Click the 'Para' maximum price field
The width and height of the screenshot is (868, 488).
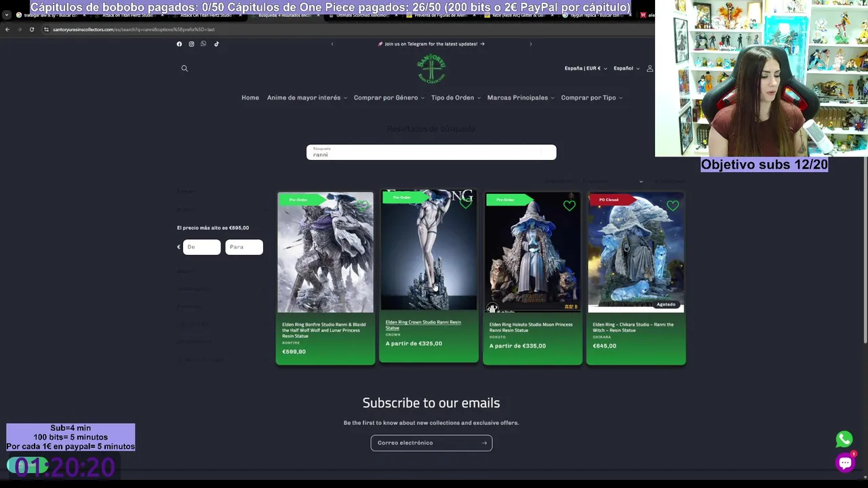tap(244, 247)
